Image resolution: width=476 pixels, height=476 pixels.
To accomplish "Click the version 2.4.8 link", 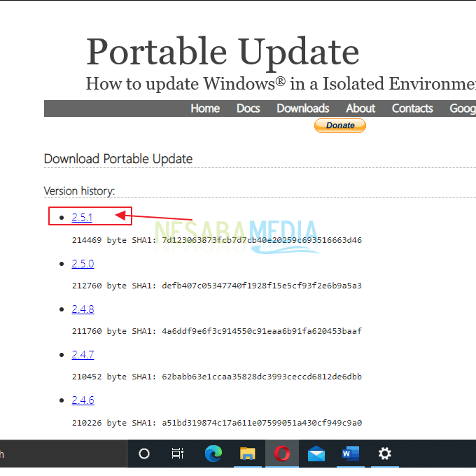I will click(x=83, y=309).
